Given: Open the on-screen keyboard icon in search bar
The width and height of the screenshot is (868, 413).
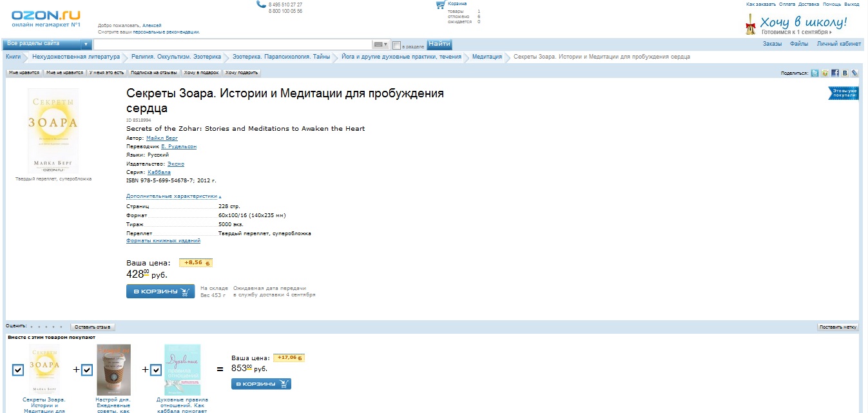Looking at the screenshot, I should pyautogui.click(x=381, y=44).
